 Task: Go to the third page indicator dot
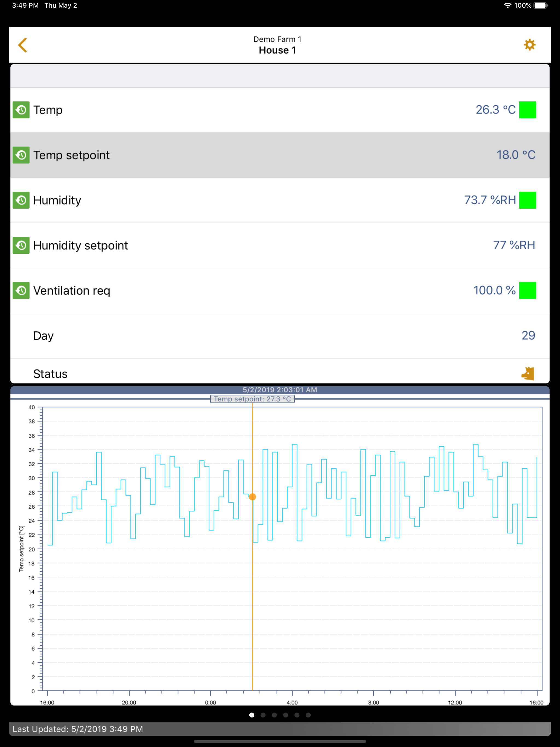(274, 715)
